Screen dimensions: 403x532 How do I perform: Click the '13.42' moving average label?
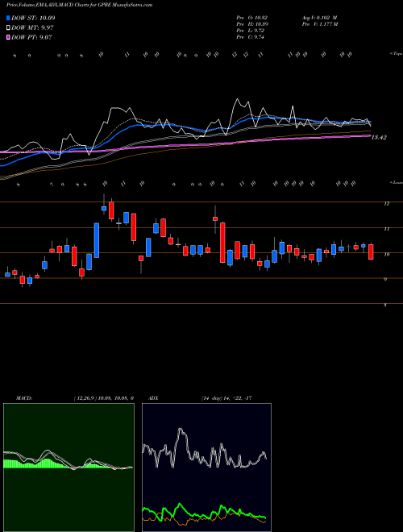tap(379, 137)
